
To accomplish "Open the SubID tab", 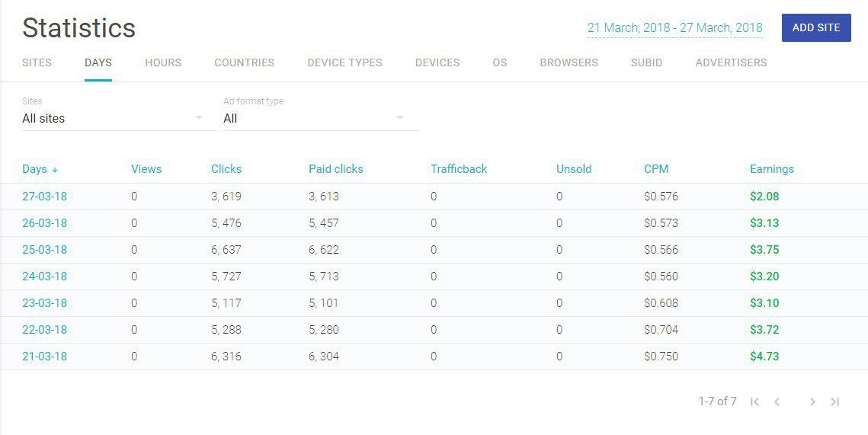I will click(646, 62).
